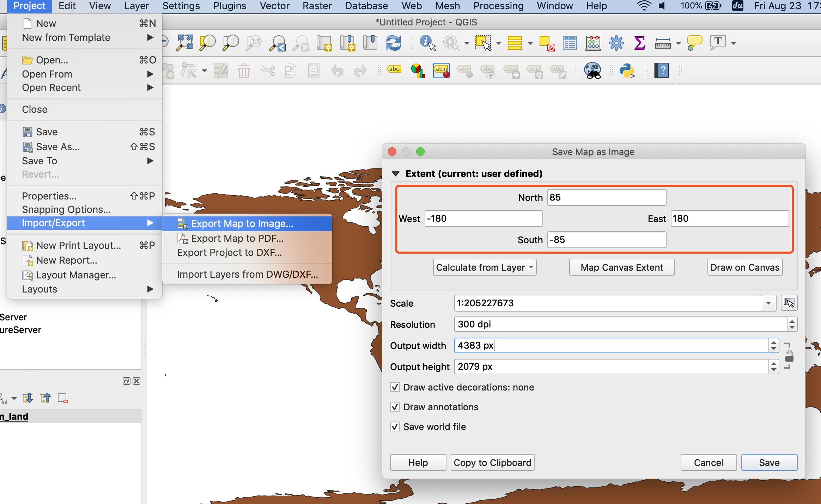The width and height of the screenshot is (821, 504).
Task: Click Export Map to PDF menu item
Action: (x=247, y=238)
